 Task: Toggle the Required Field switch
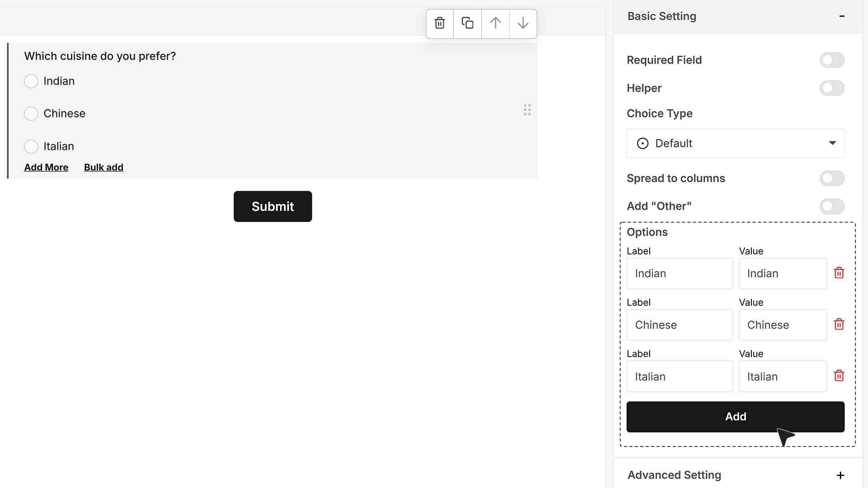(x=832, y=60)
